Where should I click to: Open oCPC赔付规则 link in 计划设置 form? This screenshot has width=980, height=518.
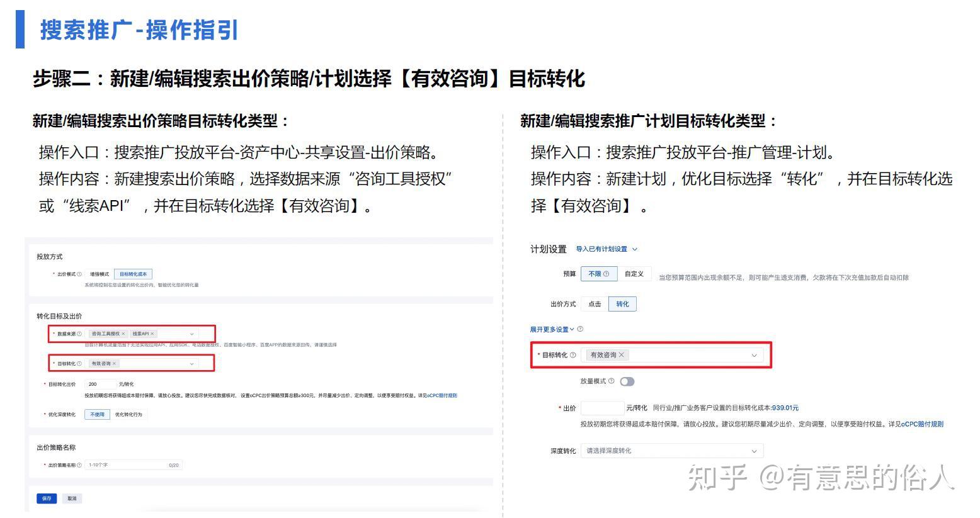[922, 424]
